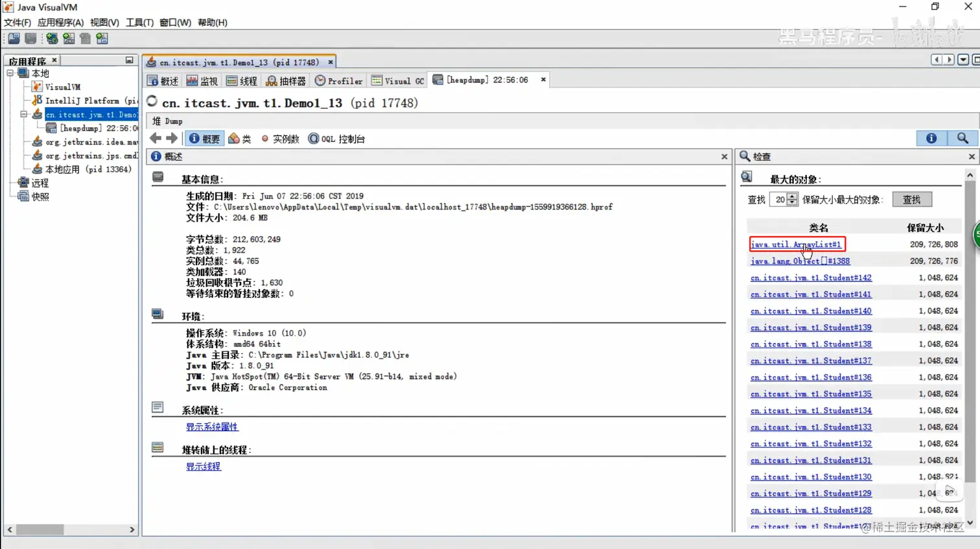980x549 pixels.
Task: Close the 概述 summary panel
Action: (725, 157)
